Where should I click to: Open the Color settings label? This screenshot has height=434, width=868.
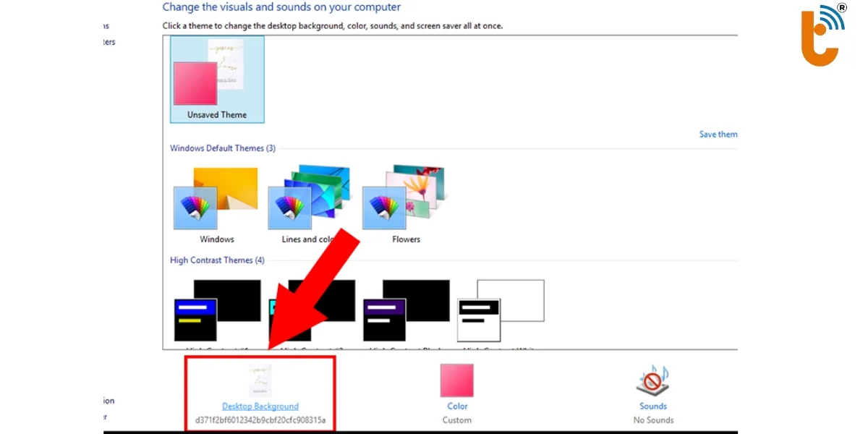457,407
